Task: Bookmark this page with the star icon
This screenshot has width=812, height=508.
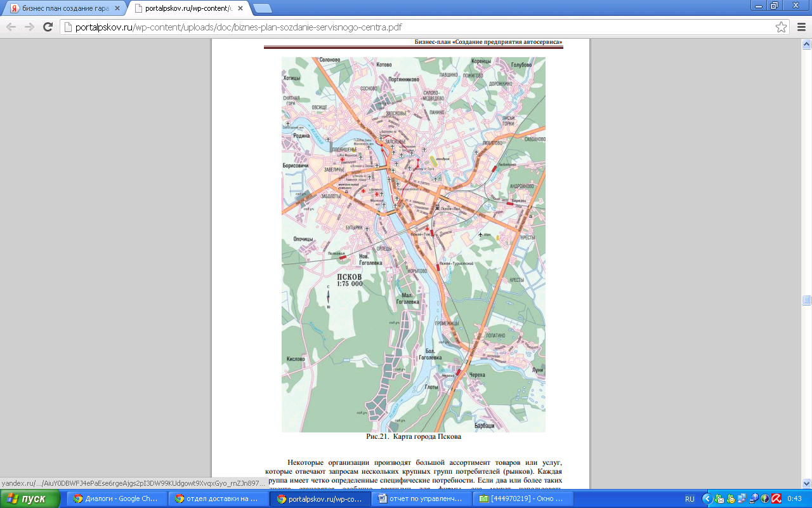Action: pos(782,27)
